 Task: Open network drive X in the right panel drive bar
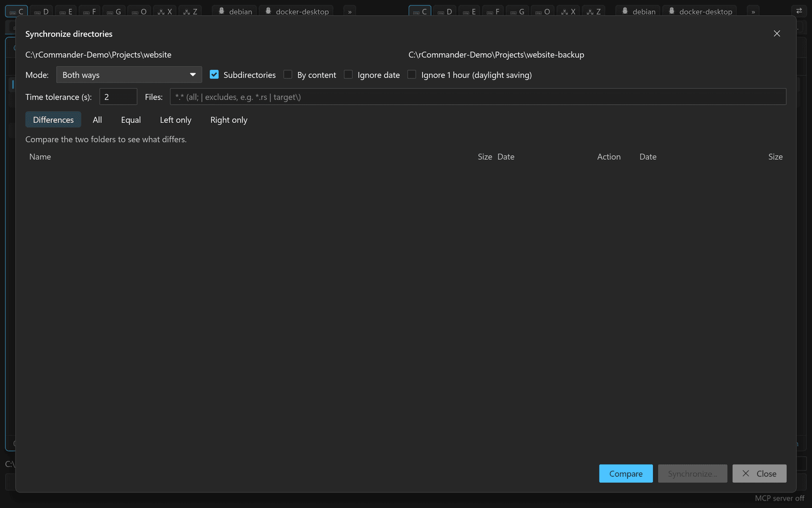[x=568, y=11]
